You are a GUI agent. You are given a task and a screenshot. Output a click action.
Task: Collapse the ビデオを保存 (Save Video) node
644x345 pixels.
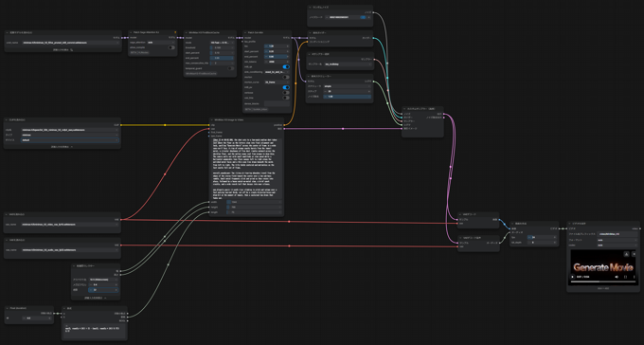570,224
